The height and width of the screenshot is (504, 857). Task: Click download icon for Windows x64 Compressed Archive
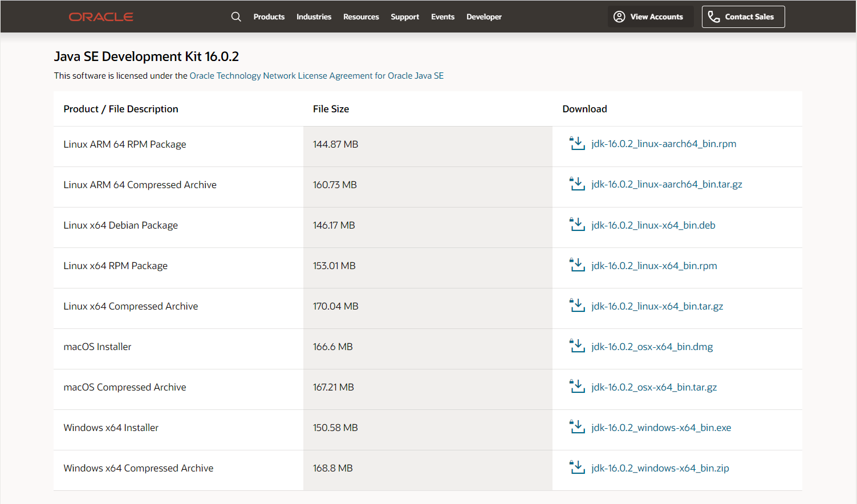coord(577,468)
